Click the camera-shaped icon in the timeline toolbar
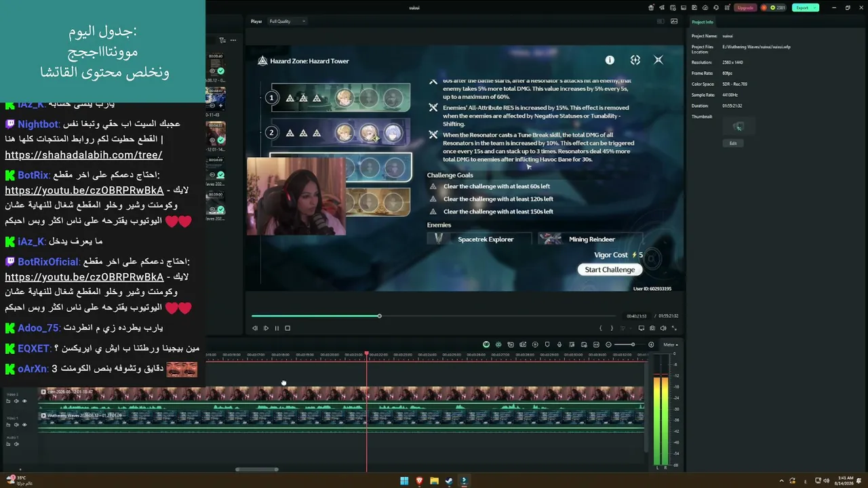Image resolution: width=868 pixels, height=488 pixels. click(523, 344)
